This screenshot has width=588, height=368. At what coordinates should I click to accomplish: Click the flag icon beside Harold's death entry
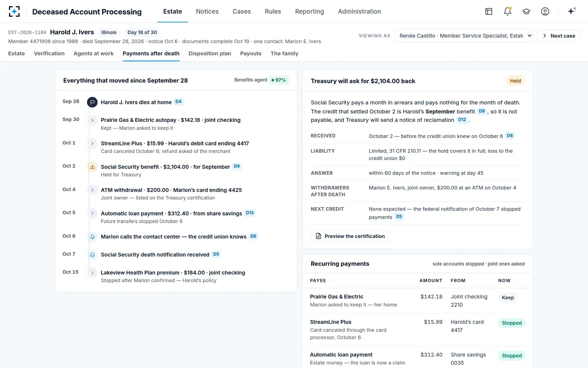[x=92, y=102]
